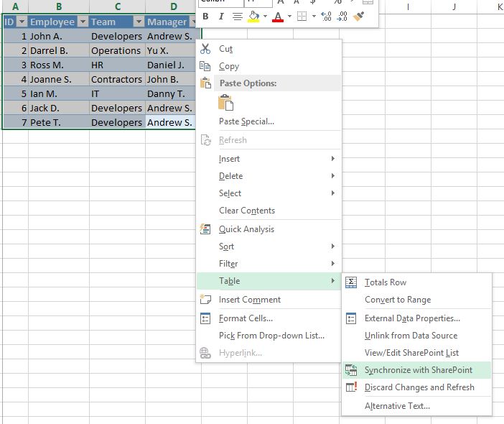
Task: Click the cell containing Contractors
Action: click(117, 79)
